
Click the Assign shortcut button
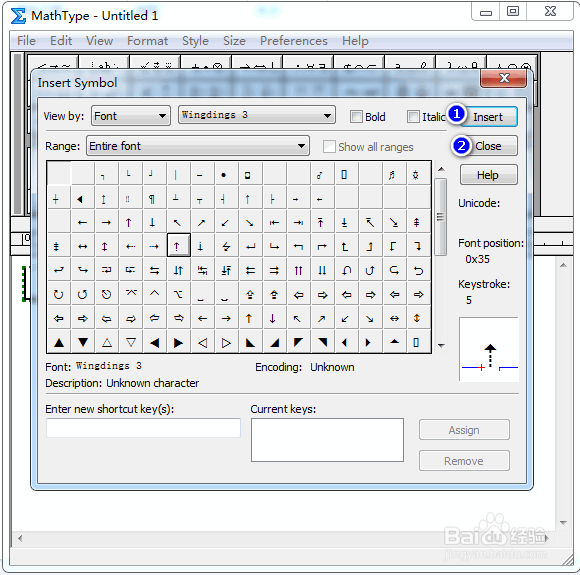click(x=464, y=430)
